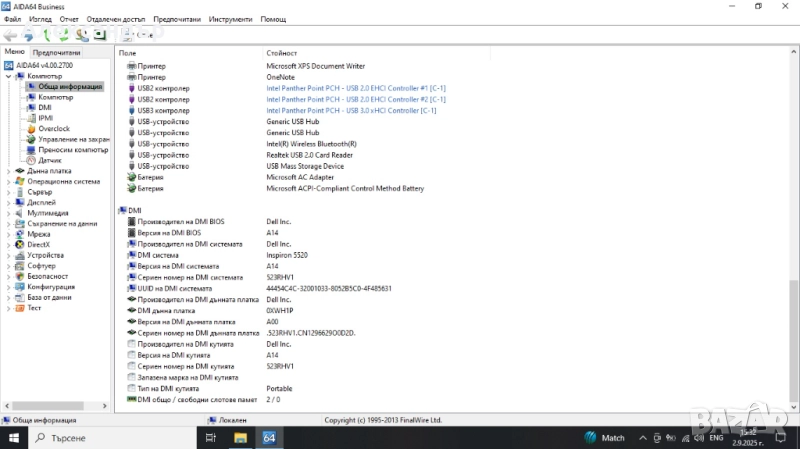Expand the Дънна платка tree node
The image size is (800, 449).
tap(9, 171)
